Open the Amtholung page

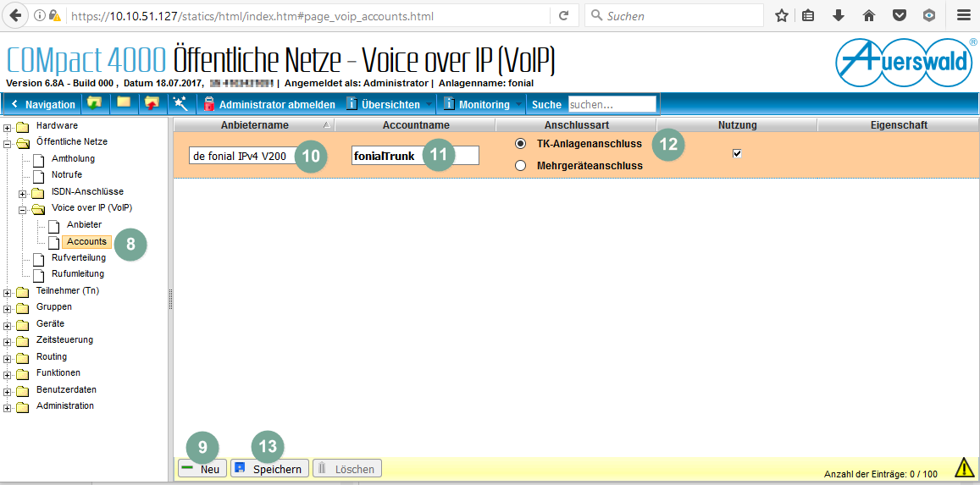pos(73,158)
